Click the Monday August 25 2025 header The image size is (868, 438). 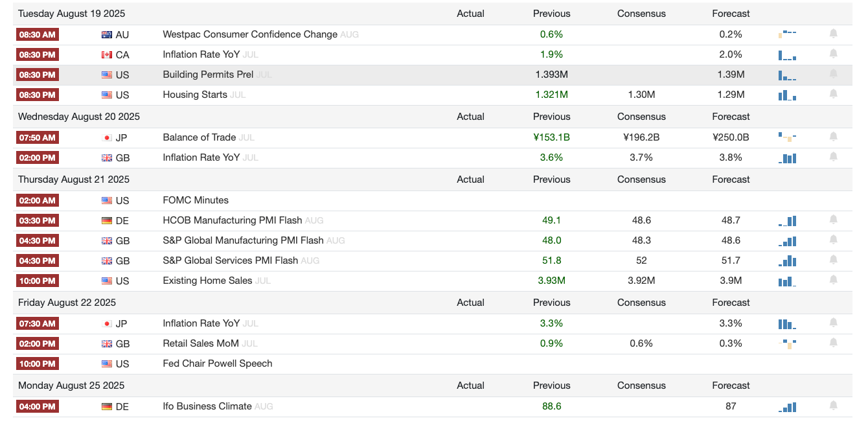[71, 386]
